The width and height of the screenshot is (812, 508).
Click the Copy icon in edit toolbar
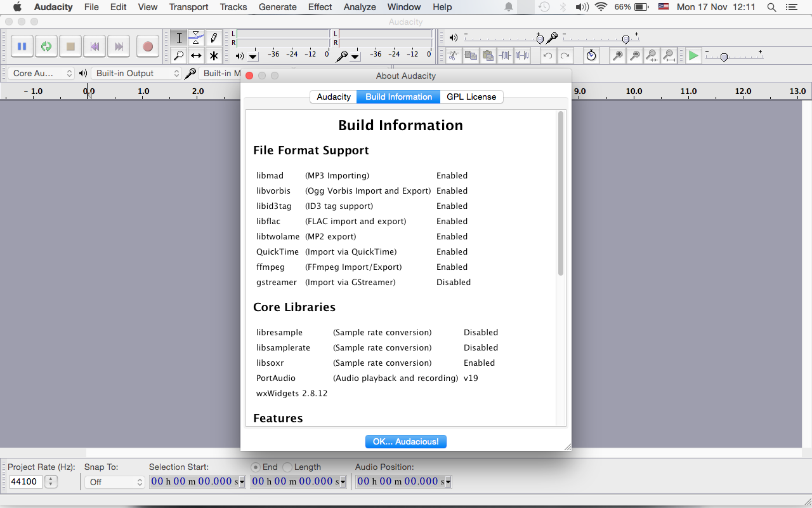[471, 55]
